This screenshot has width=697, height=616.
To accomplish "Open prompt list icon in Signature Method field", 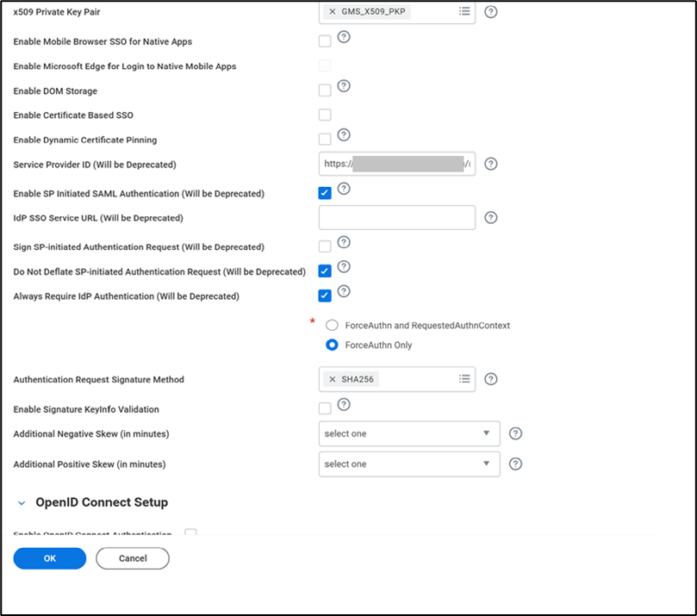I will [x=464, y=378].
